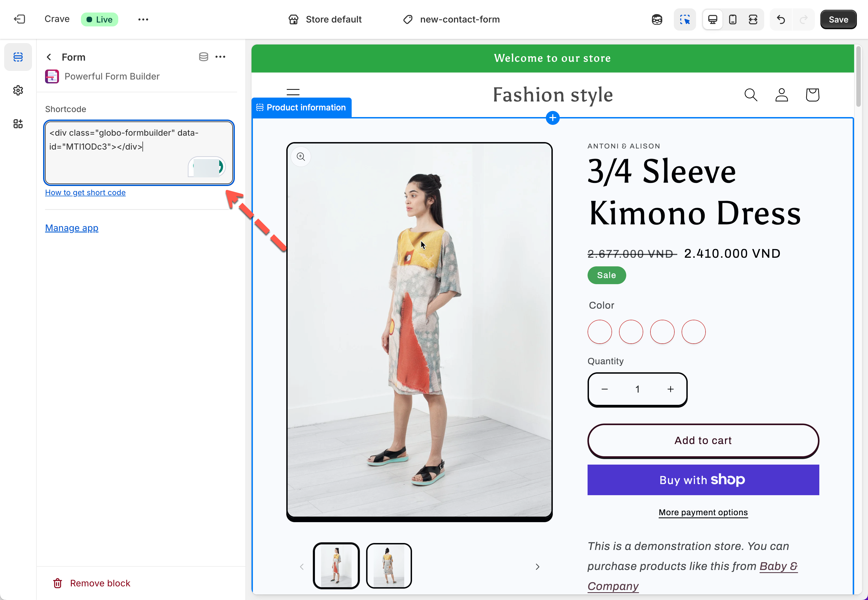
Task: Click the exit editor icon
Action: coord(19,19)
